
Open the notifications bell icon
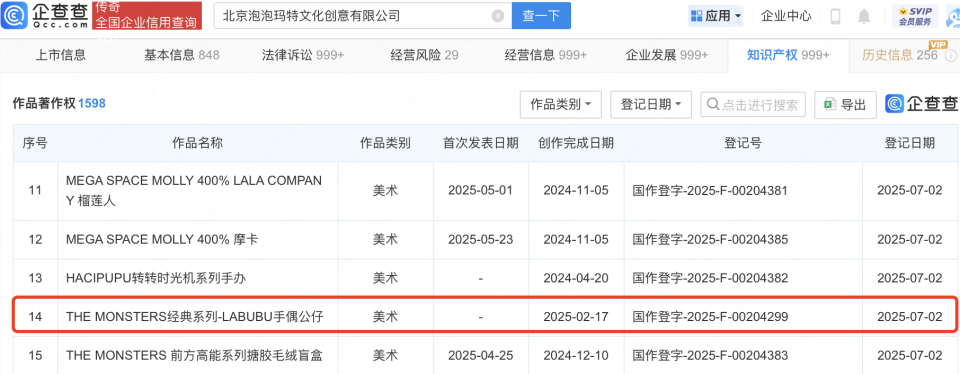(x=864, y=16)
